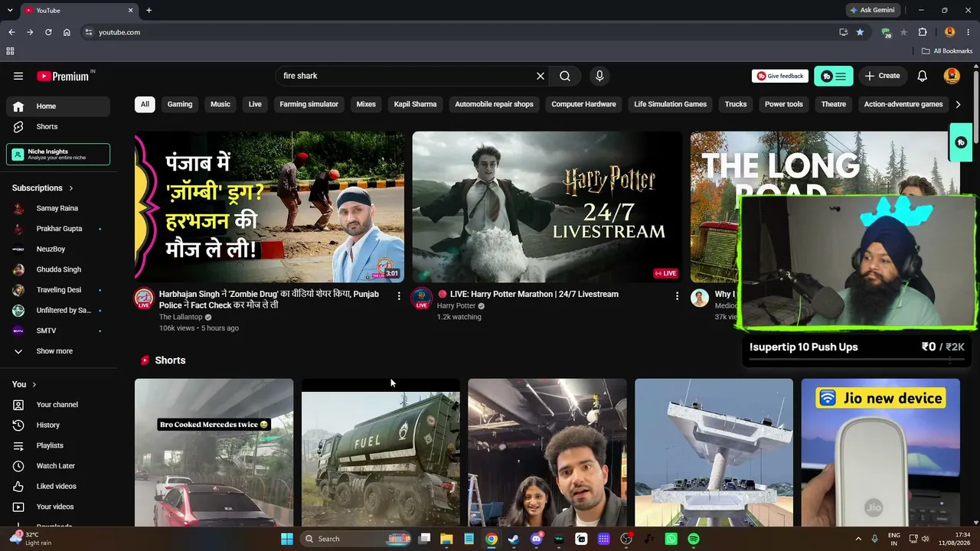
Task: Clear the 'fire shark' search text
Action: point(541,76)
